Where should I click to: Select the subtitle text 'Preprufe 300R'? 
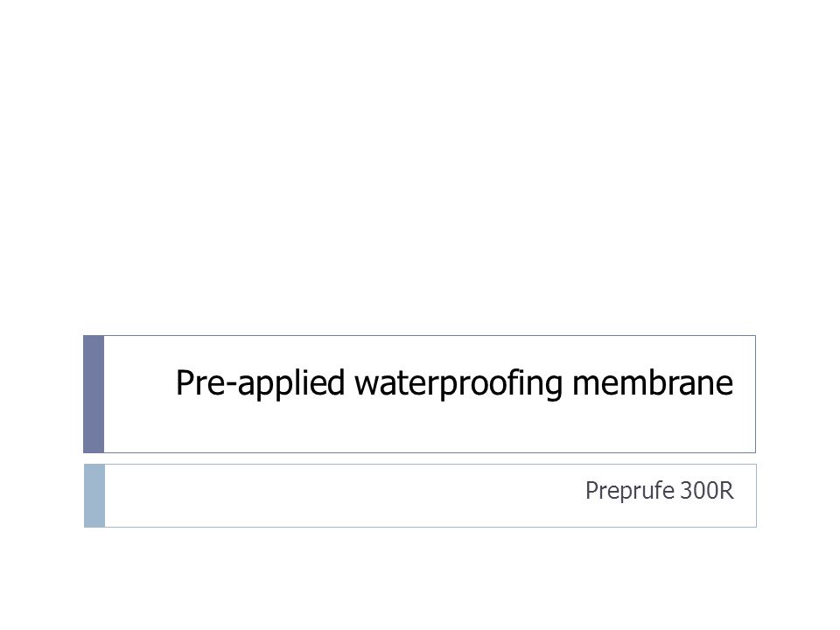pyautogui.click(x=659, y=491)
